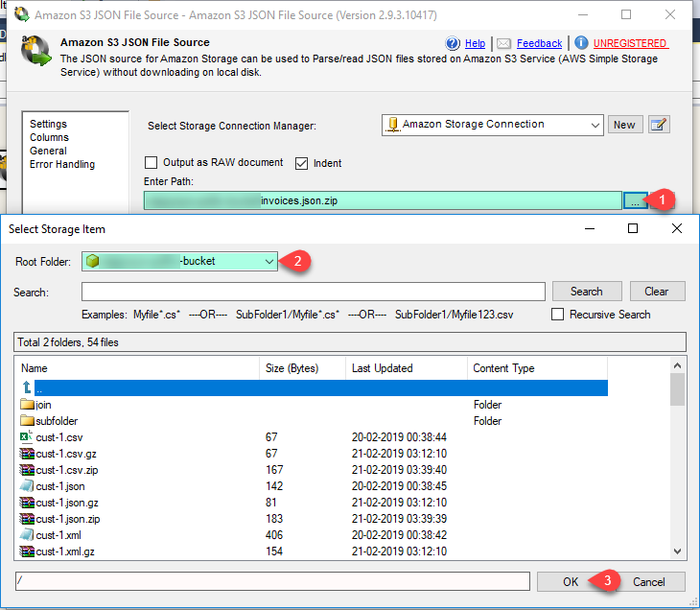The width and height of the screenshot is (700, 610).
Task: Click date 21-02-2019 03:39:40 cell
Action: [399, 470]
